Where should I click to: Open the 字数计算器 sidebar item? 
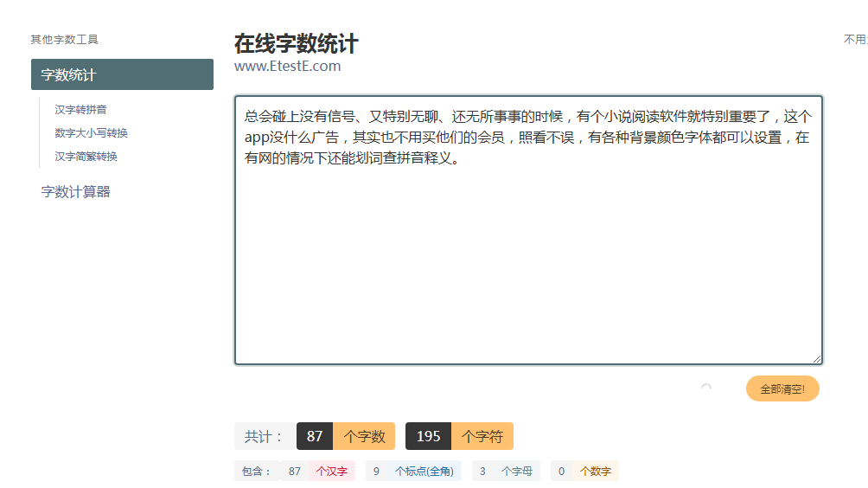[76, 192]
